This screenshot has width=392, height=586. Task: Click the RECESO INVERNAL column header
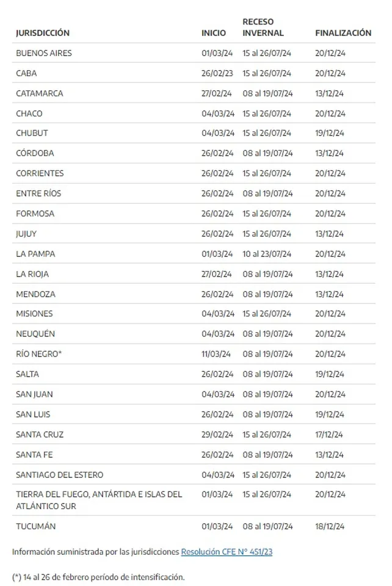pos(263,27)
